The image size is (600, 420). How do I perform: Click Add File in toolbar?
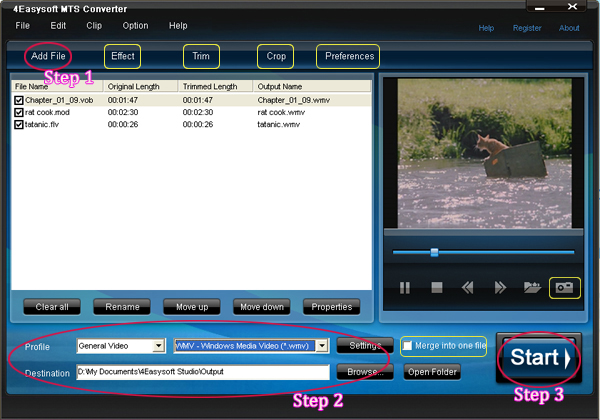click(x=48, y=56)
